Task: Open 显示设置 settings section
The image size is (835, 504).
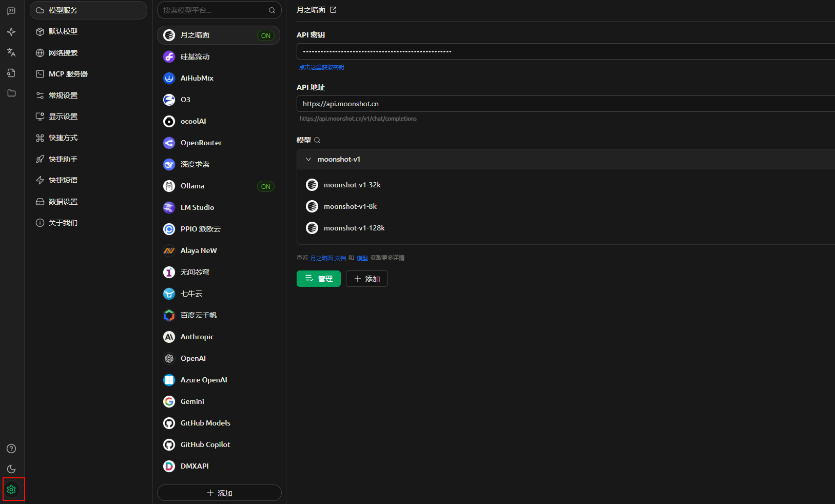Action: [x=88, y=117]
